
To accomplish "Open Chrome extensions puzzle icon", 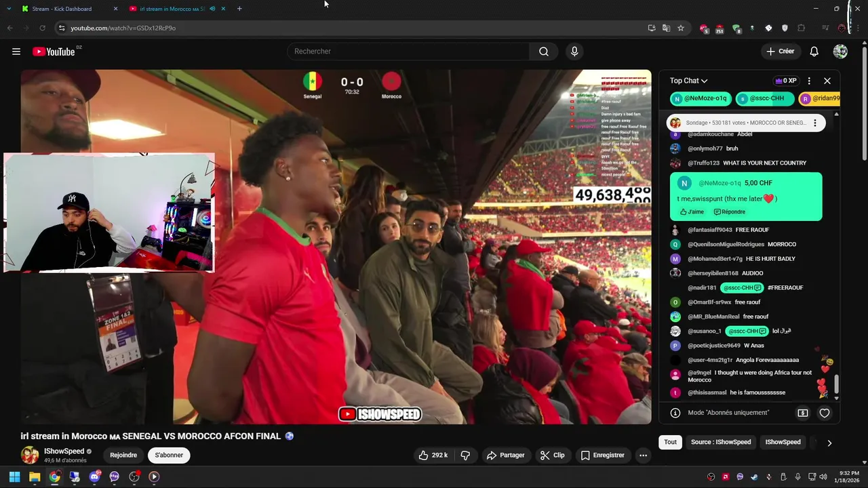I will tap(802, 28).
